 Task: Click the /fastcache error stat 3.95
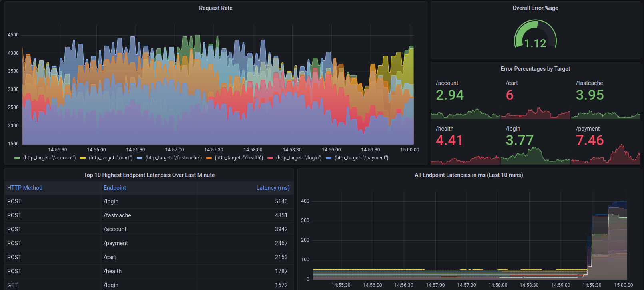coord(590,95)
